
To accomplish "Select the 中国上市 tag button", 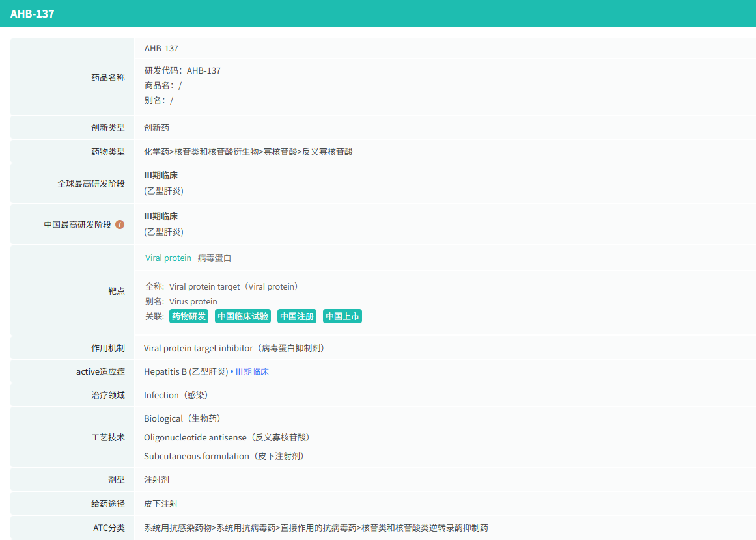I will point(343,317).
